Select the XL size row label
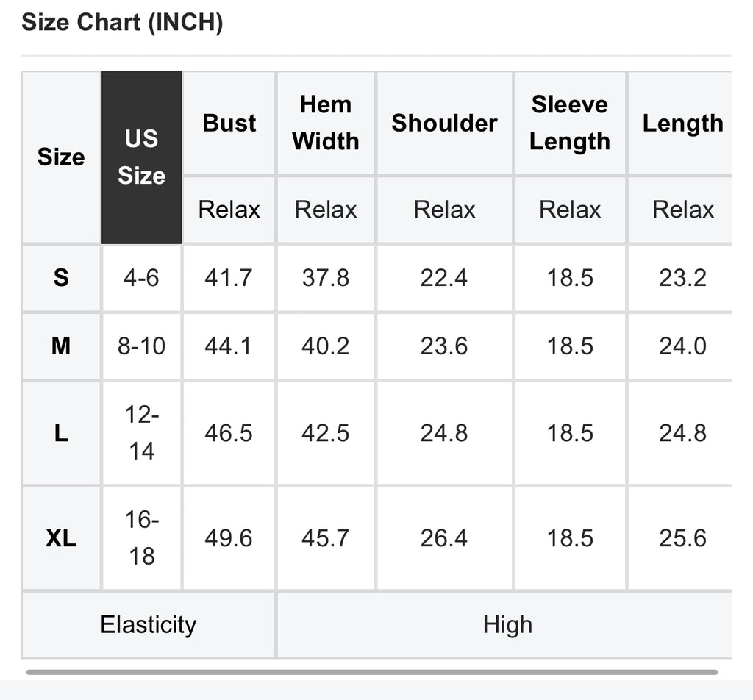The height and width of the screenshot is (700, 753). tap(61, 538)
